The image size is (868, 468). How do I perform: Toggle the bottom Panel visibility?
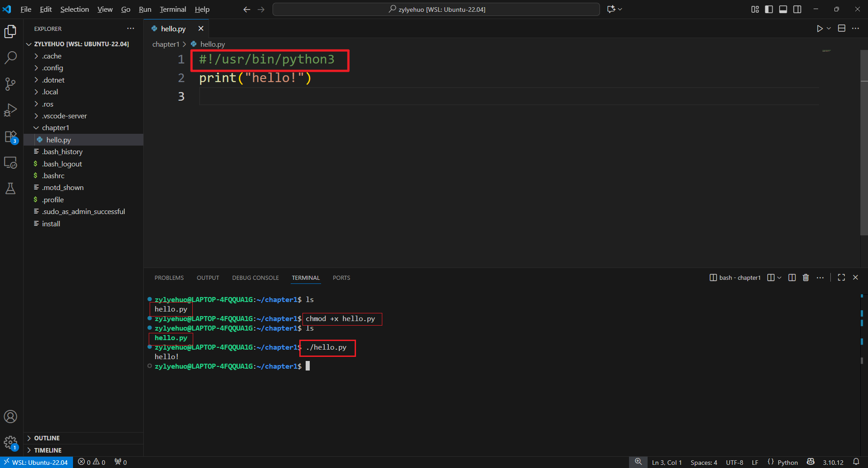pos(783,10)
